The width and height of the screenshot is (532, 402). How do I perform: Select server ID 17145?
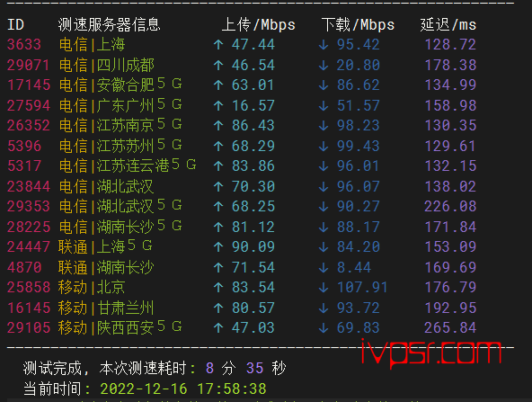tap(29, 85)
